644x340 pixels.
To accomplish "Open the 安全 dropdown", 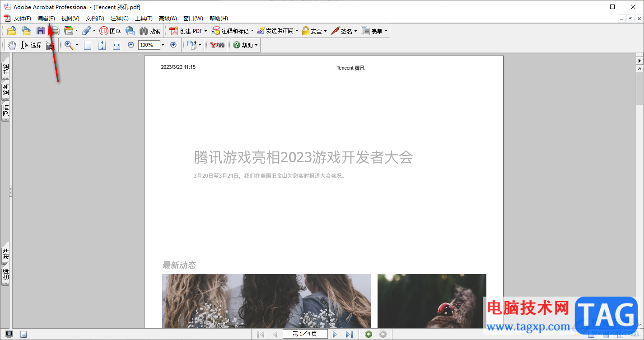I will (x=325, y=31).
